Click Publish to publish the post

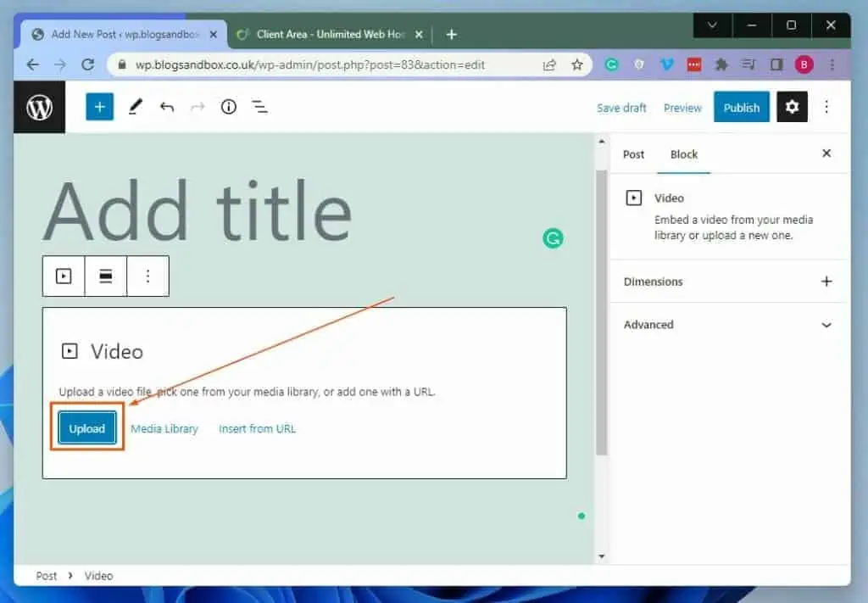coord(741,107)
